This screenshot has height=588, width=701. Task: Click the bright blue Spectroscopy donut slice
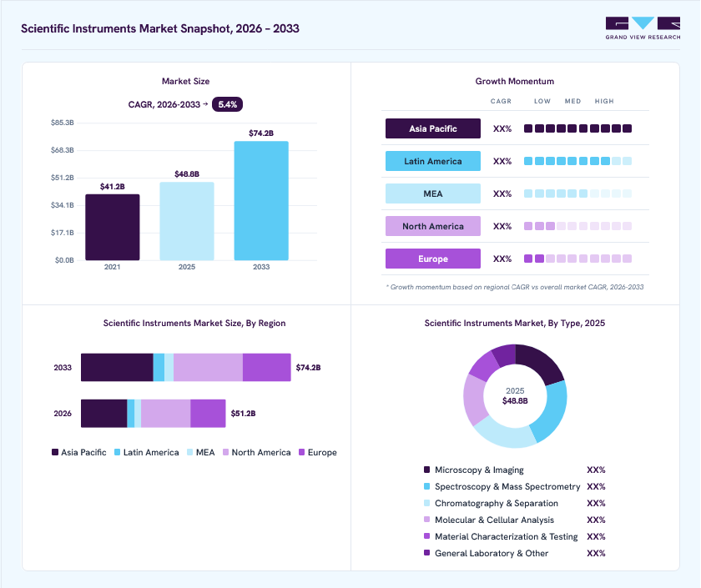(x=552, y=412)
